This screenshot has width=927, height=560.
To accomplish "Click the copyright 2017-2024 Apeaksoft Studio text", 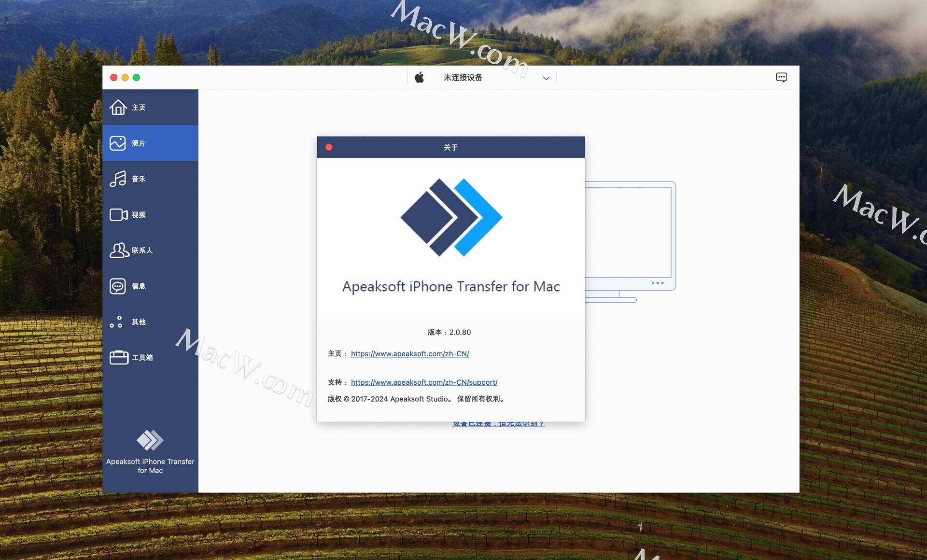I will point(417,399).
